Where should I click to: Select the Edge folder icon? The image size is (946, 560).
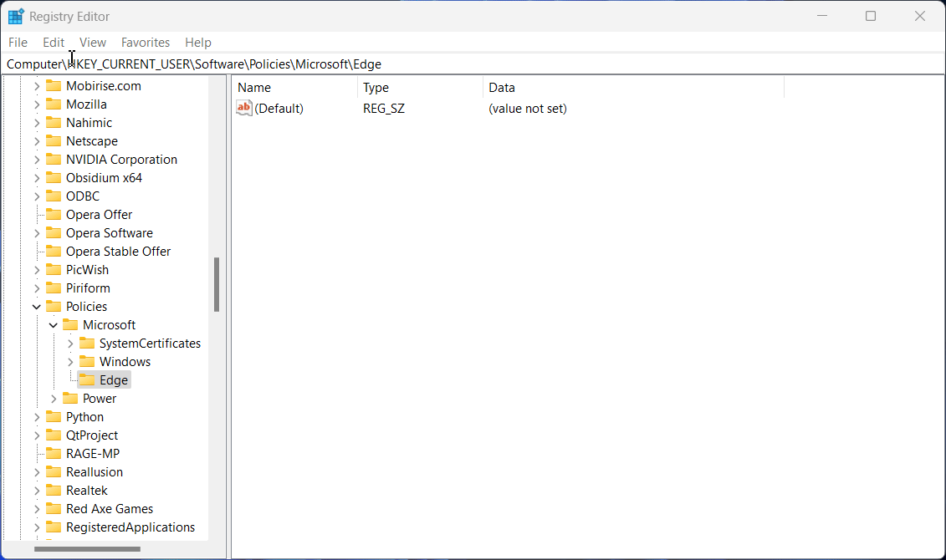[88, 379]
